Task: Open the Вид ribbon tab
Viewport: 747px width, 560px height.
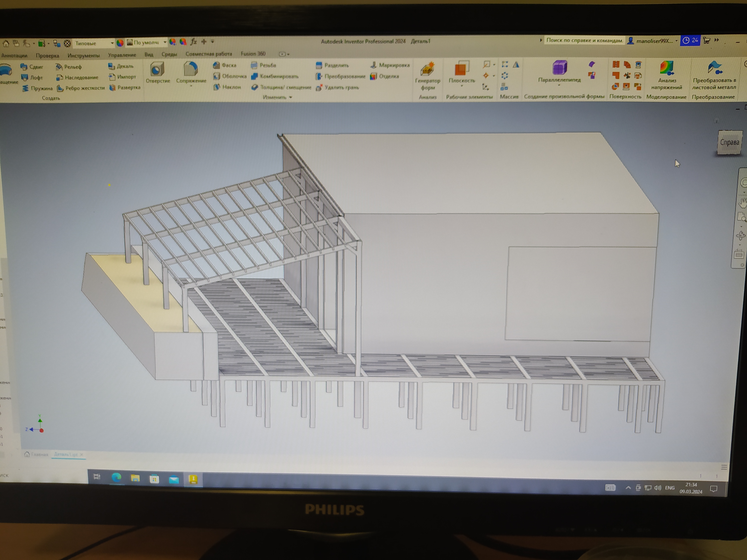Action: click(149, 54)
